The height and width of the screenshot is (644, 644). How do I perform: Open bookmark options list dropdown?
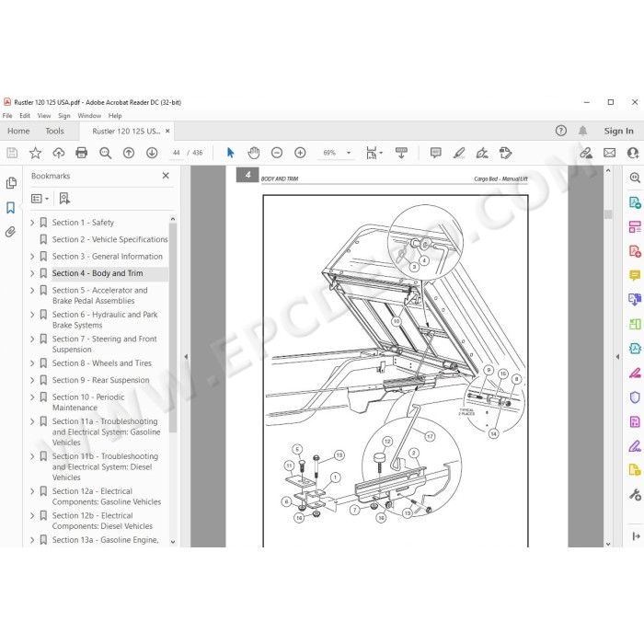tap(40, 199)
